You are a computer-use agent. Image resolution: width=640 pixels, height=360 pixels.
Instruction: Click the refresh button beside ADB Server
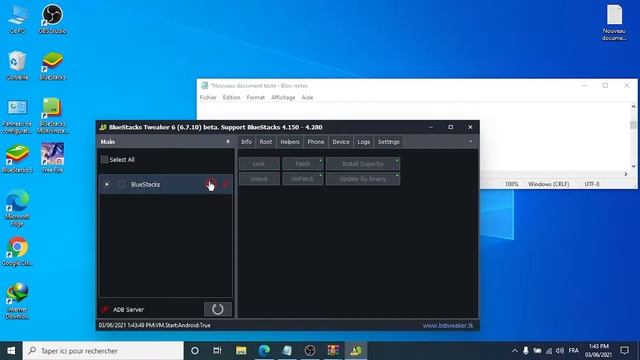(x=218, y=309)
